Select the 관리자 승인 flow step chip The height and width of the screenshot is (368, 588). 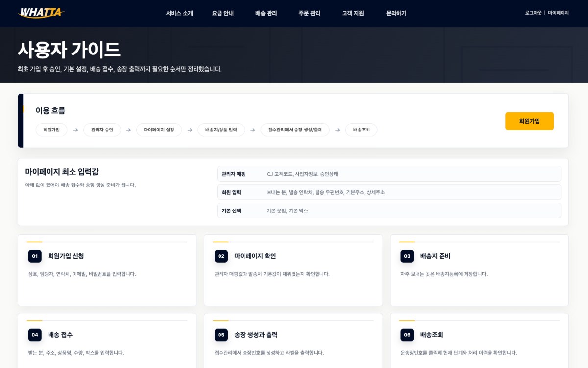(102, 130)
